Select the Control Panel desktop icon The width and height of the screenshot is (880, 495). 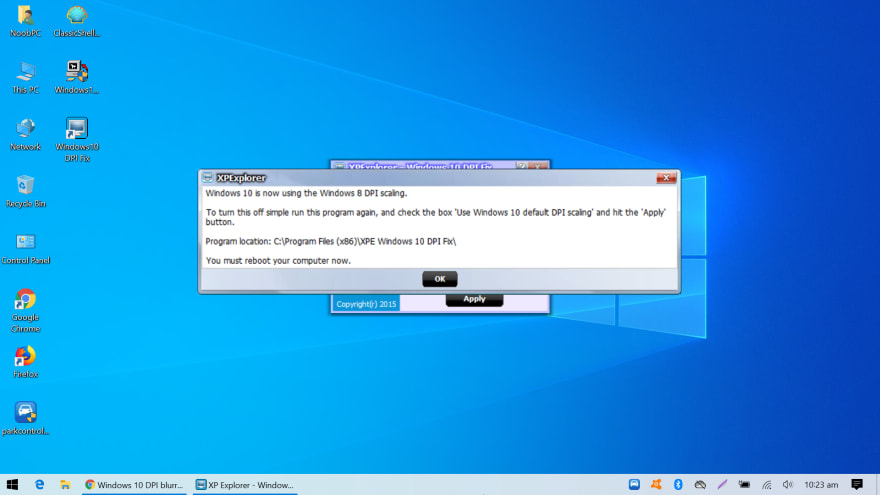click(x=25, y=249)
